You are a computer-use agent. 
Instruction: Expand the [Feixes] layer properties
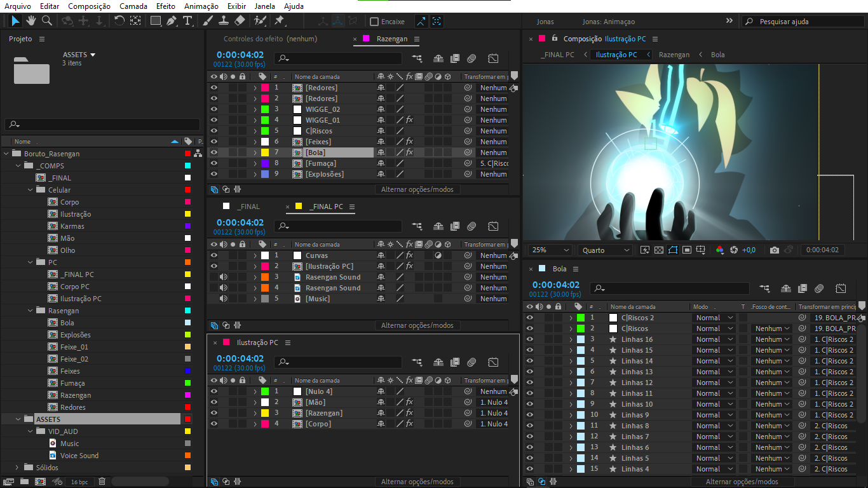[x=255, y=142]
